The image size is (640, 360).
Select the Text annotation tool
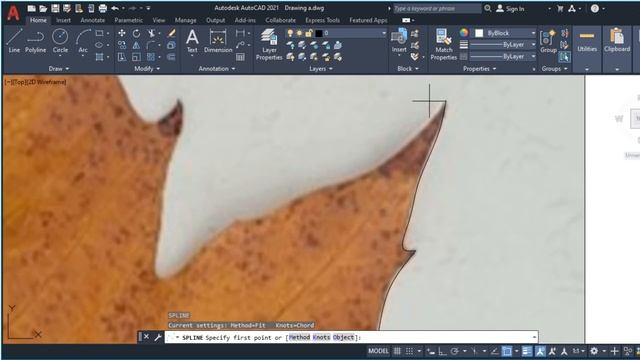192,40
